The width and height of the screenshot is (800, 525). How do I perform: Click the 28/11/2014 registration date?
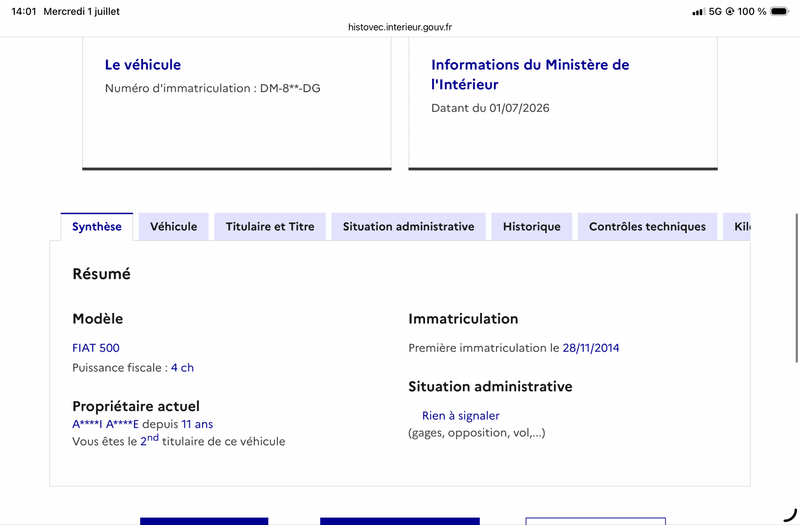click(x=591, y=348)
